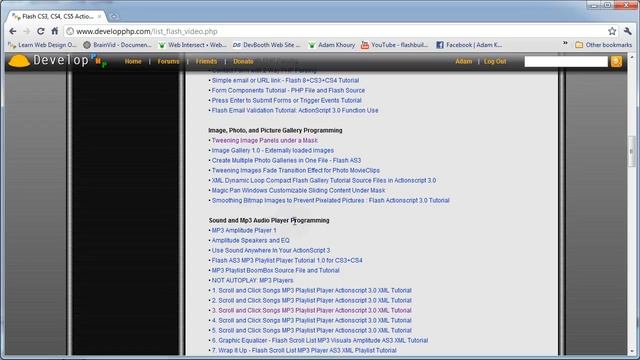
Task: Click scrollbar up arrow
Action: [x=631, y=56]
